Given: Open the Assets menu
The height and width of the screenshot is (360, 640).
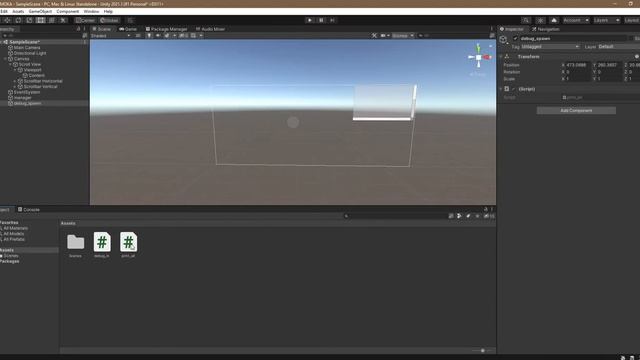Looking at the screenshot, I should tap(18, 11).
